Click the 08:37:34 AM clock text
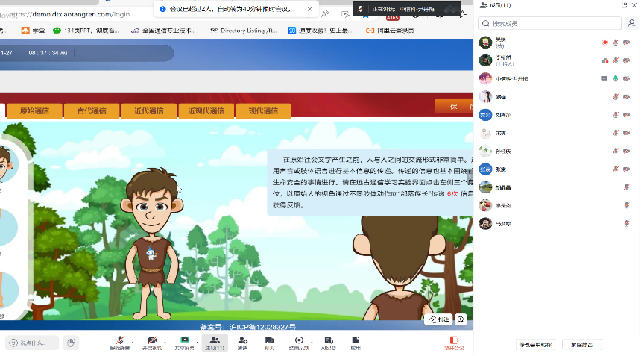 click(x=48, y=53)
